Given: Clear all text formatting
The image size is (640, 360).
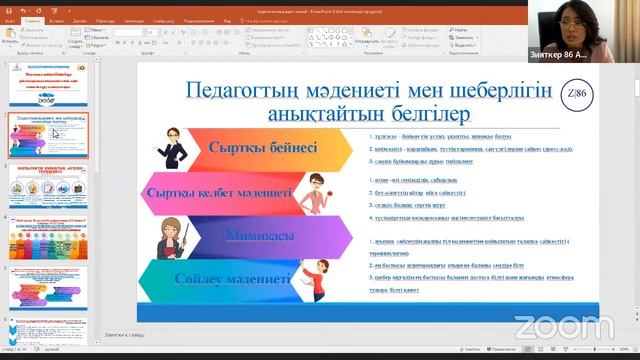Looking at the screenshot, I should 183,32.
